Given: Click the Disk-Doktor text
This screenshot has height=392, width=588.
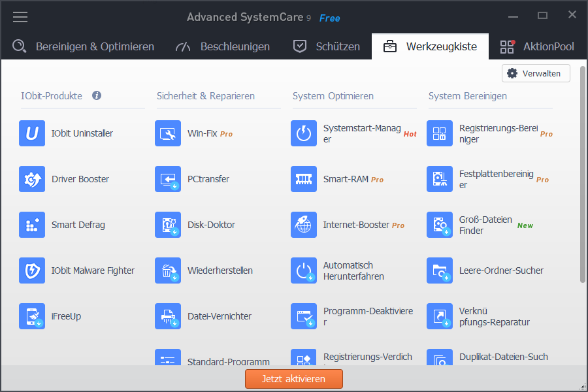Looking at the screenshot, I should point(212,225).
